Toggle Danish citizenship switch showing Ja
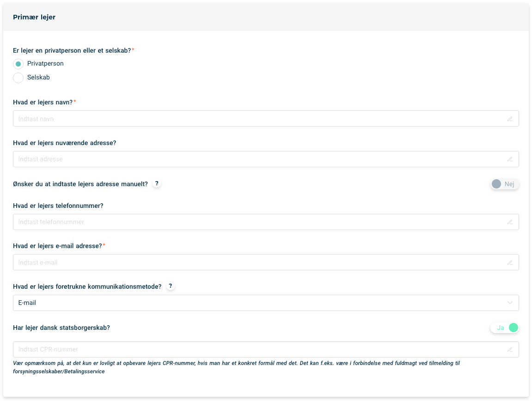This screenshot has height=401, width=532. coord(505,328)
